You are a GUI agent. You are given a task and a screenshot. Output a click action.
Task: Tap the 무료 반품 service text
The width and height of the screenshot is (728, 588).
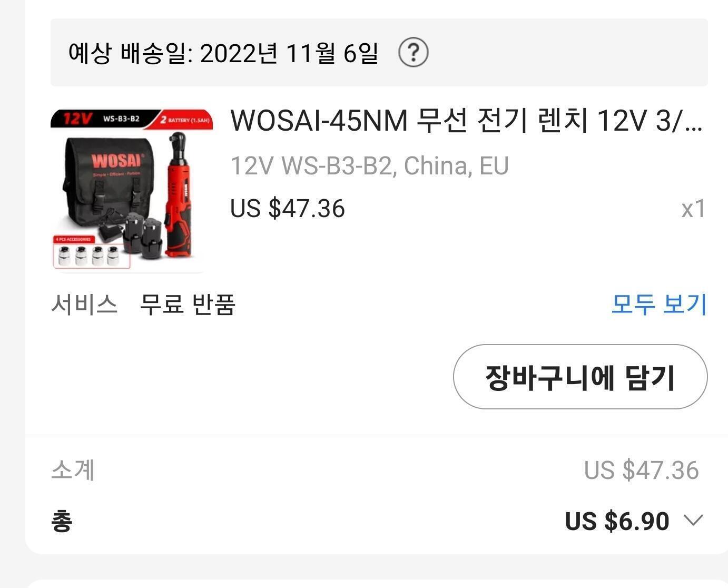[188, 305]
